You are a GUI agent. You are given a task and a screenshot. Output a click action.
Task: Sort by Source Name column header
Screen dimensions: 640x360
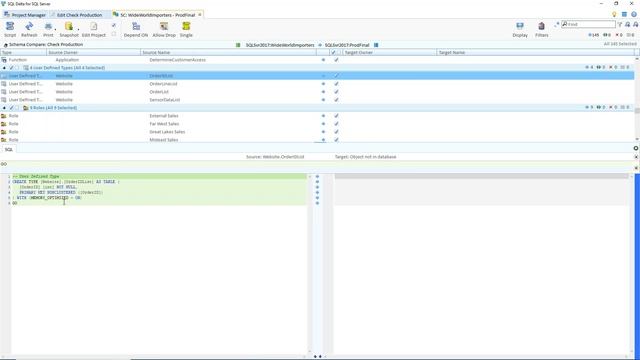click(229, 53)
